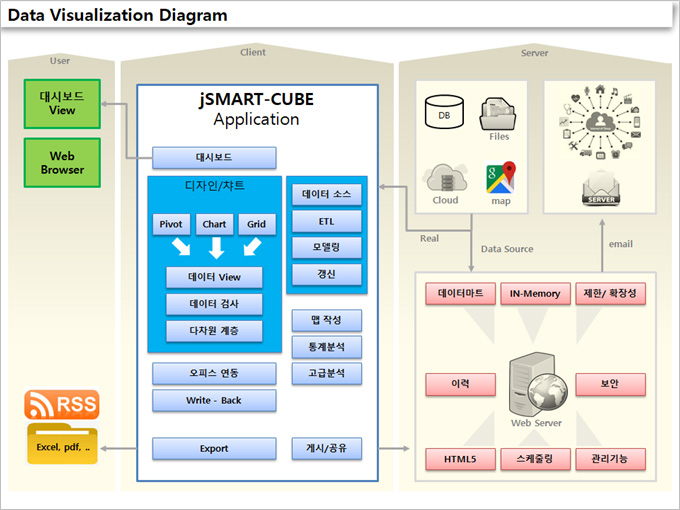Click the red HTML5 box

pyautogui.click(x=460, y=459)
